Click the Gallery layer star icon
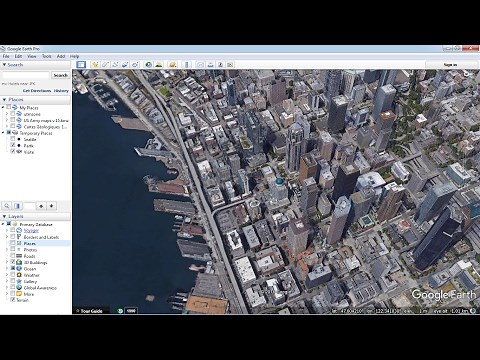This screenshot has width=480, height=360. pyautogui.click(x=19, y=281)
